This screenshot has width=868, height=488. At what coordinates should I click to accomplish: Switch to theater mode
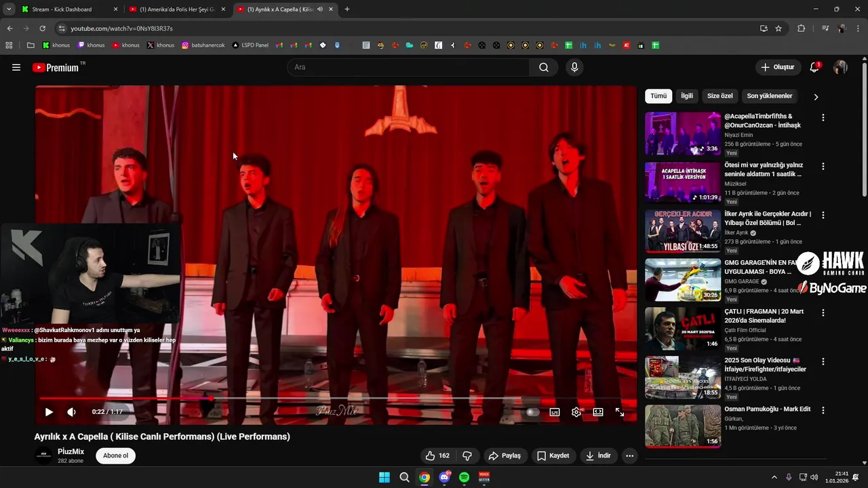pos(598,412)
